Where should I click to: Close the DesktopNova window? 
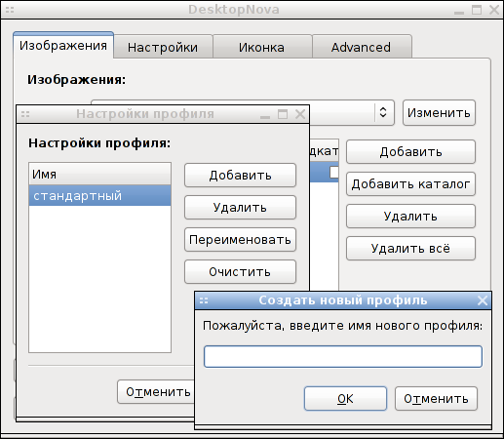click(x=494, y=10)
